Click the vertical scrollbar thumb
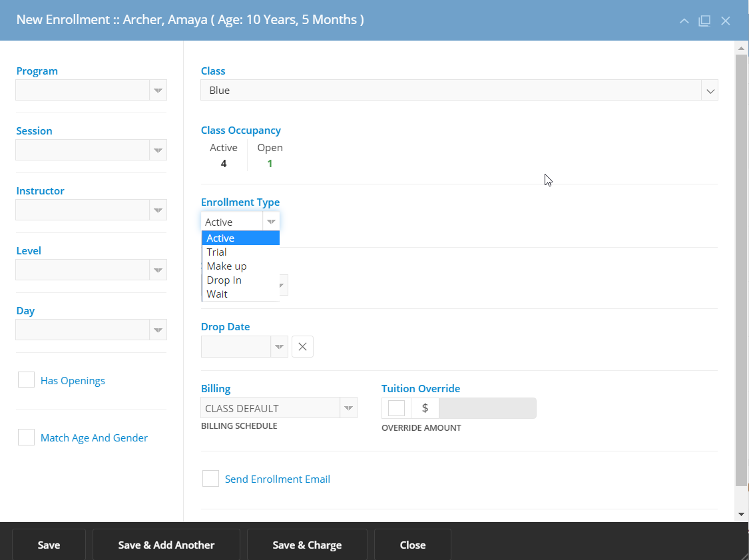 pos(741,270)
